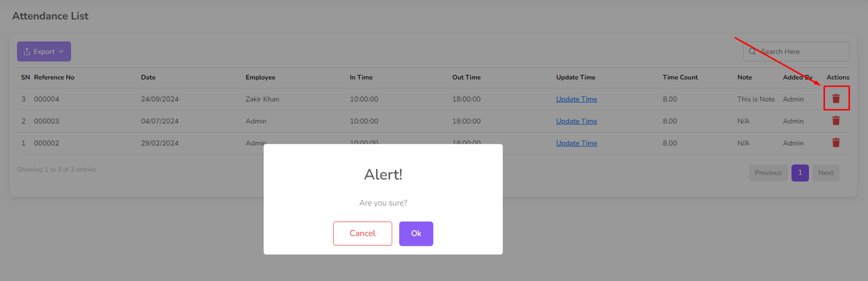Click trash icon for reference 000003
The width and height of the screenshot is (868, 281).
click(836, 121)
